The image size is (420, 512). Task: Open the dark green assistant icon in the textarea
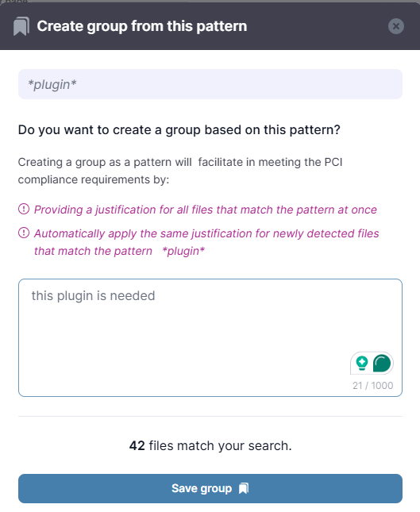coord(382,363)
